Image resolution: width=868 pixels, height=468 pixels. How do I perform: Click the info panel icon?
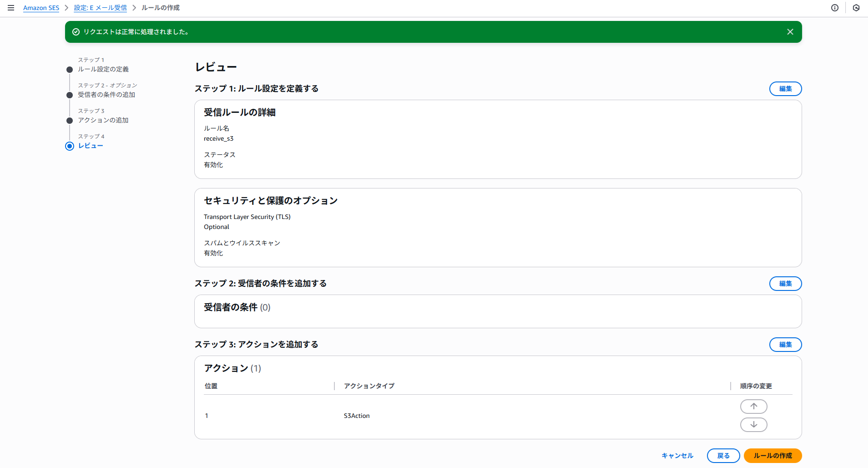click(x=835, y=8)
